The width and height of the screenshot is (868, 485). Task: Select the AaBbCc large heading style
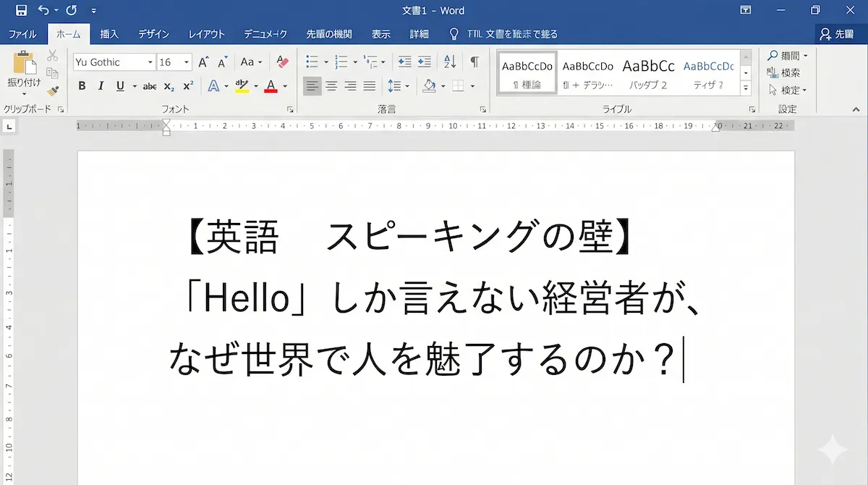648,72
